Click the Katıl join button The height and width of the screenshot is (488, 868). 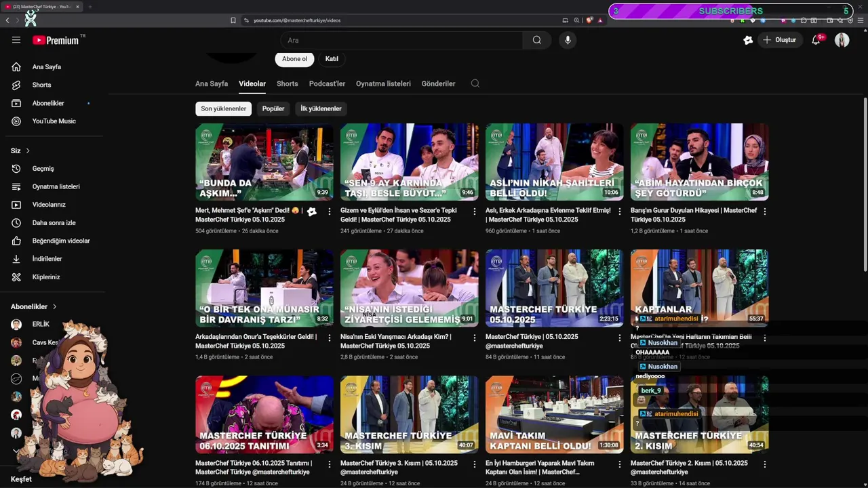point(332,59)
